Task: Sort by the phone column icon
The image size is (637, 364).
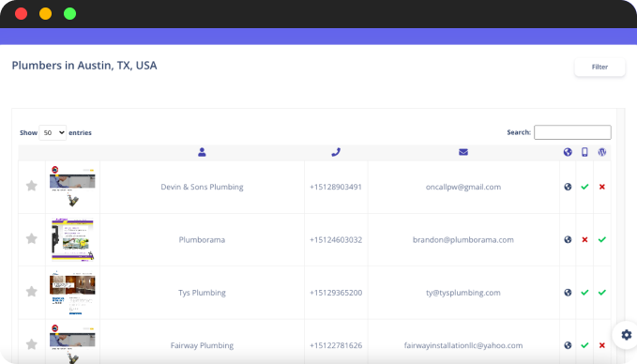Action: point(336,152)
